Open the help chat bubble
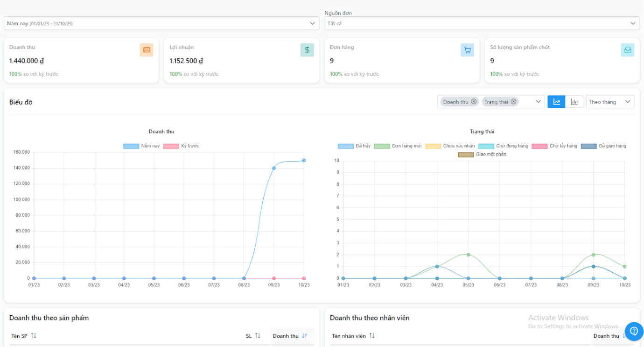Screen dimensions: 644x347 point(634,331)
